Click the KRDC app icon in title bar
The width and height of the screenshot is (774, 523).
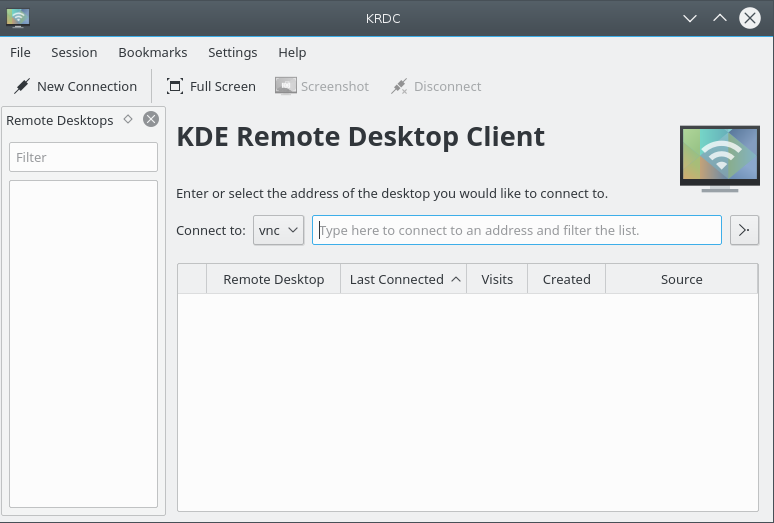click(x=18, y=18)
